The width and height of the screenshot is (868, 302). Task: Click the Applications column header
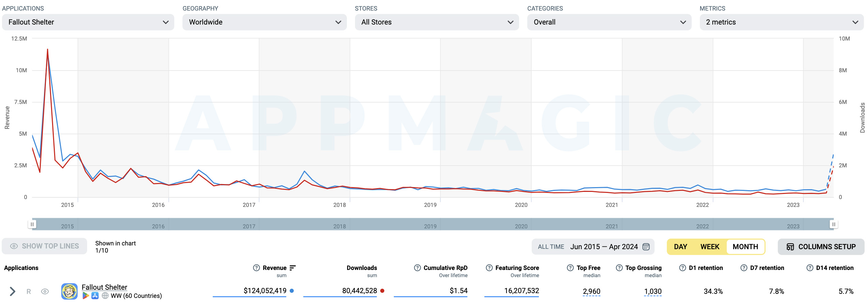tap(21, 268)
